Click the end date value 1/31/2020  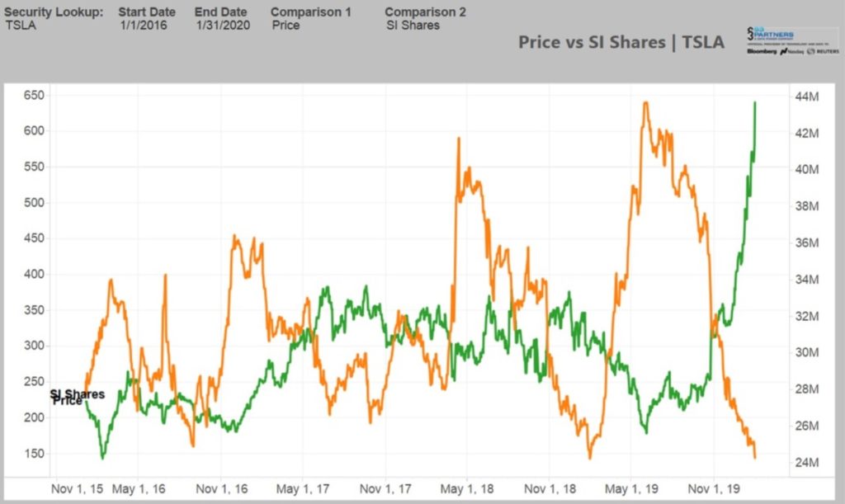pyautogui.click(x=223, y=26)
